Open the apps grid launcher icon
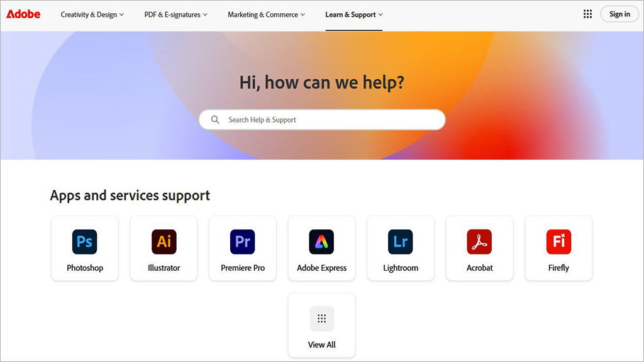This screenshot has width=644, height=362. [588, 14]
